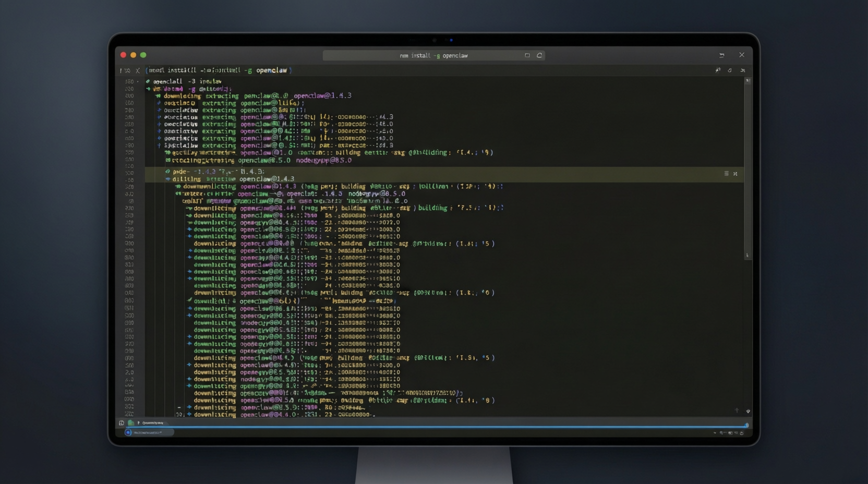Image resolution: width=868 pixels, height=484 pixels.
Task: Click the status icons at bottom right corner
Action: 729,433
